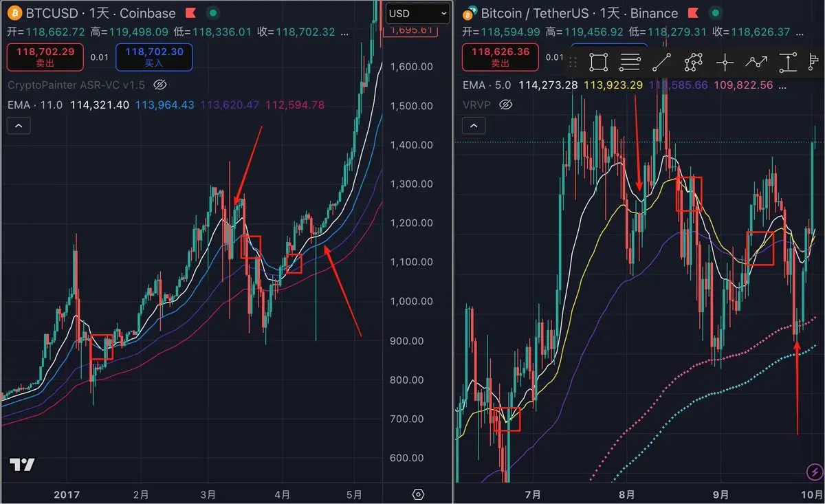
Task: Select the zigzag arrow forecast tool
Action: pyautogui.click(x=756, y=63)
